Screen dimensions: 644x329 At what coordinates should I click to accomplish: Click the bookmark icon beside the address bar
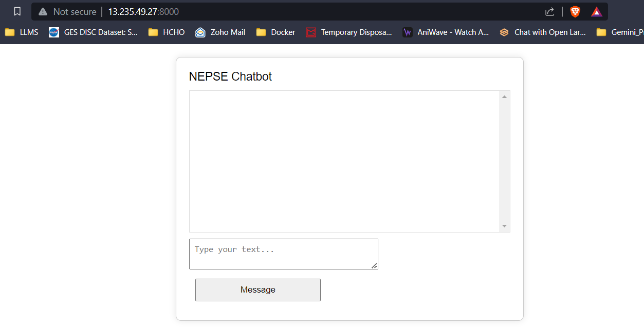click(17, 11)
